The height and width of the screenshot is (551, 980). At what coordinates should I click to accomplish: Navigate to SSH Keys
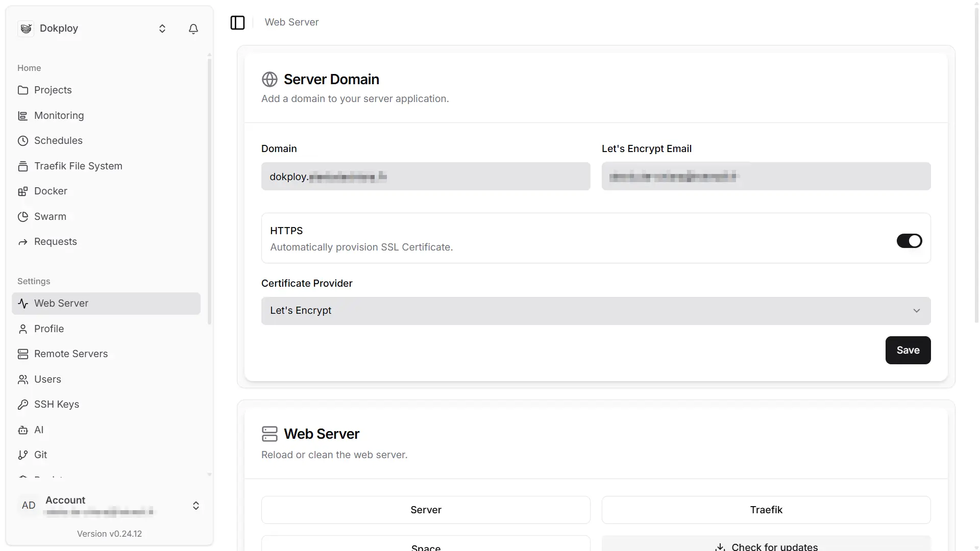tap(106, 405)
